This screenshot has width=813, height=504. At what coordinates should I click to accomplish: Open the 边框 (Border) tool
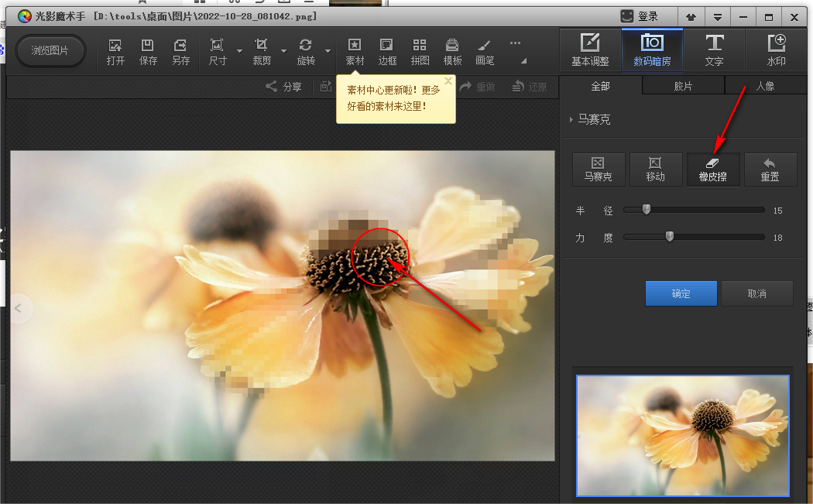[387, 51]
